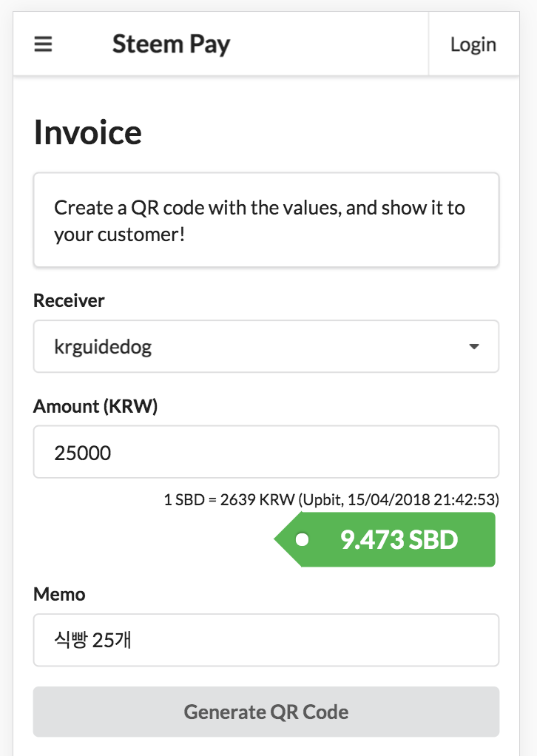This screenshot has height=756, width=537.
Task: Click the 1 SBD = 2639 KRW rate
Action: tap(229, 500)
